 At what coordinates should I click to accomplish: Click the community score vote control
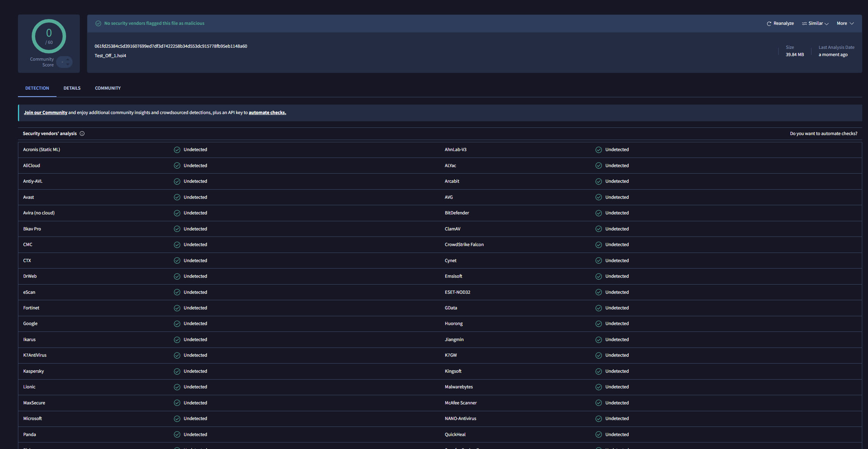coord(65,62)
